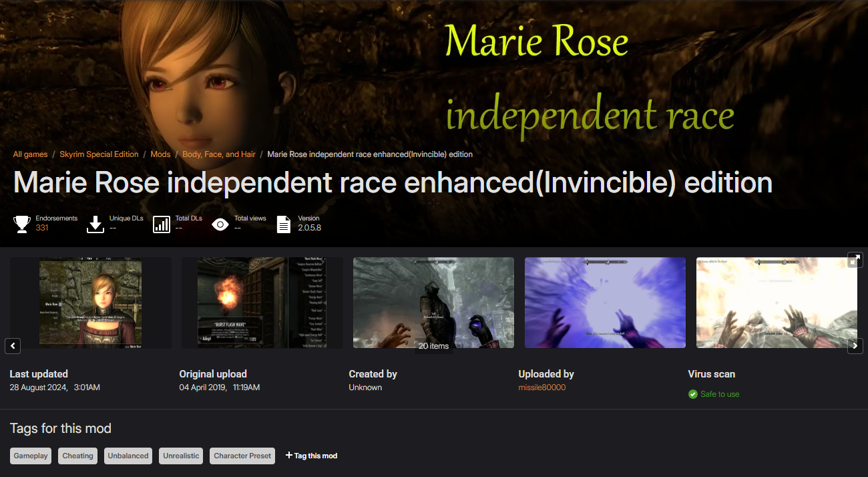The image size is (868, 477).
Task: Click the Unique DLs download icon
Action: click(x=95, y=224)
